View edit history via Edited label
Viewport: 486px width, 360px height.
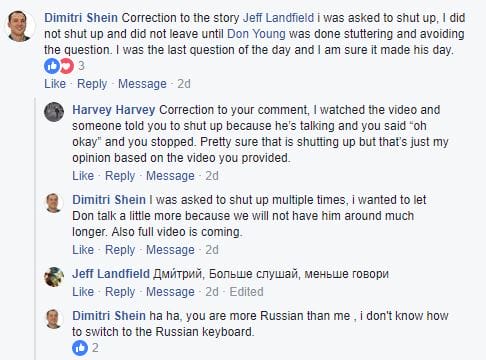[x=246, y=292]
